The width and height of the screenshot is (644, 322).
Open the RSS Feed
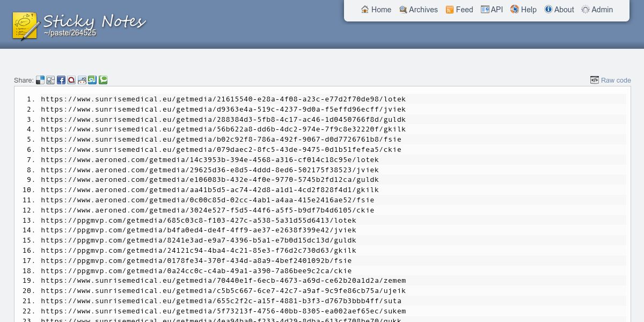[459, 10]
